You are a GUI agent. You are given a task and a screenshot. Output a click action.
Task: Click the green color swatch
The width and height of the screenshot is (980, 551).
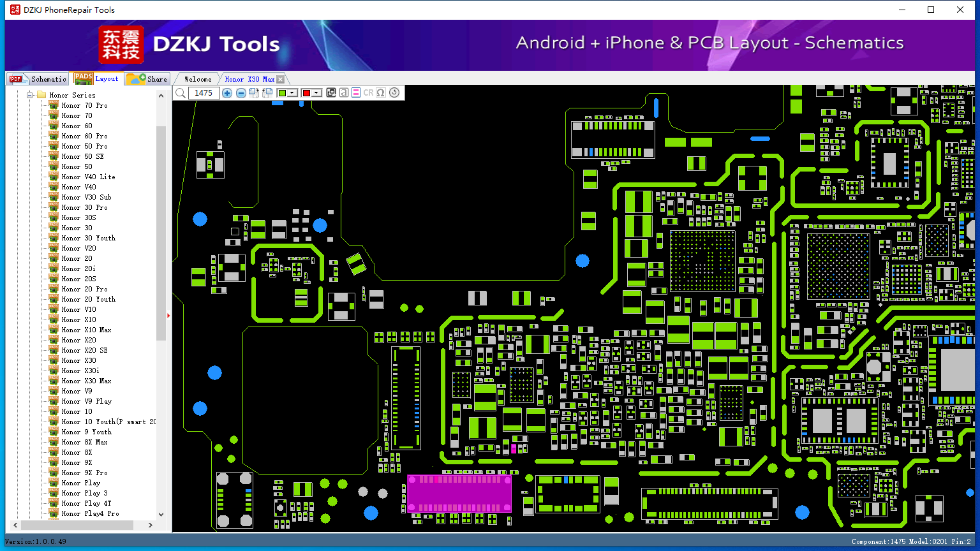tap(282, 93)
